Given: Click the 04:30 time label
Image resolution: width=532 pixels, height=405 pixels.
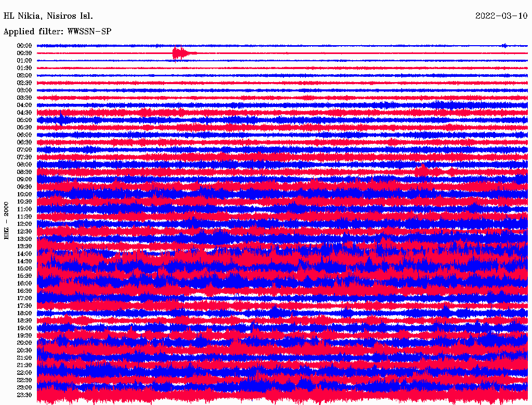Looking at the screenshot, I should tap(24, 113).
